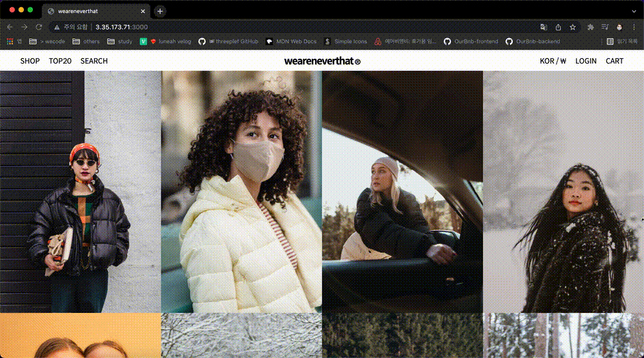This screenshot has width=644, height=358.
Task: Open the orange background photo thumbnail
Action: click(x=81, y=335)
